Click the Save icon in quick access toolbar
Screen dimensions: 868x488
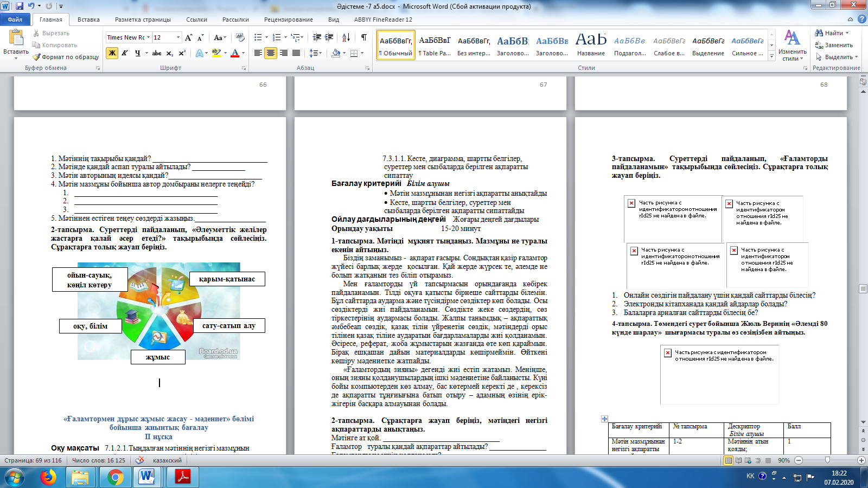coord(20,6)
